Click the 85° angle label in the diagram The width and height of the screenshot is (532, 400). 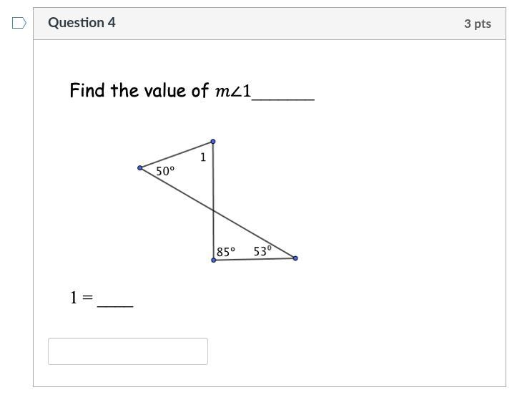pyautogui.click(x=226, y=252)
